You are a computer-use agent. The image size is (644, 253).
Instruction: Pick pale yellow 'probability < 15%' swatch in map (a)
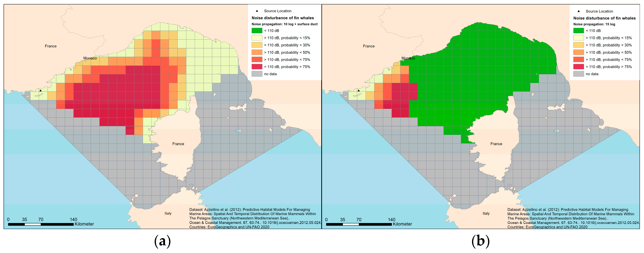pos(257,38)
